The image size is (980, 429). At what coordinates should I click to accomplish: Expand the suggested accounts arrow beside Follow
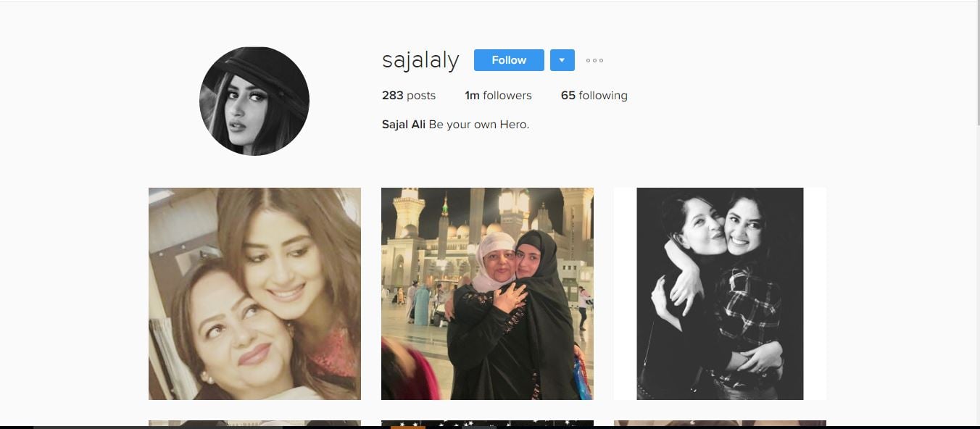pos(562,60)
